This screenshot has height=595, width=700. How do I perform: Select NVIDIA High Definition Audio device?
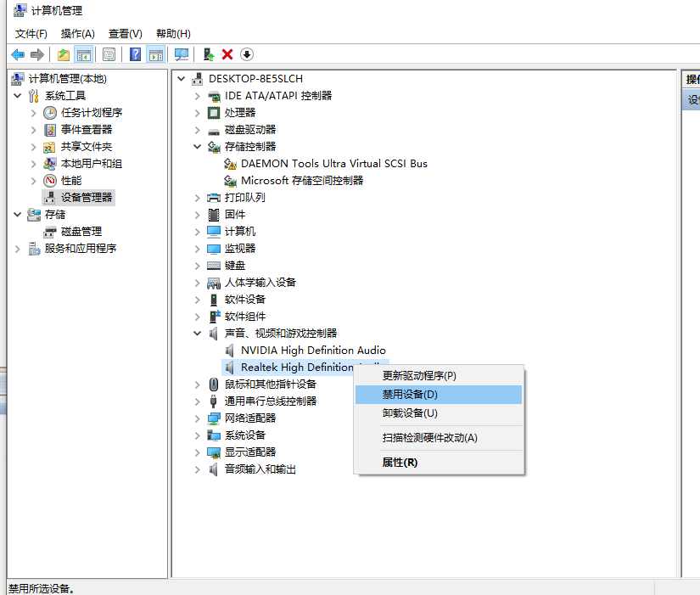point(313,351)
